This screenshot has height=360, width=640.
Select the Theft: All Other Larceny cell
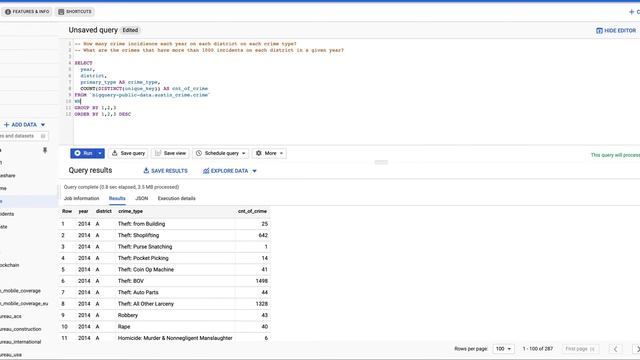click(146, 304)
